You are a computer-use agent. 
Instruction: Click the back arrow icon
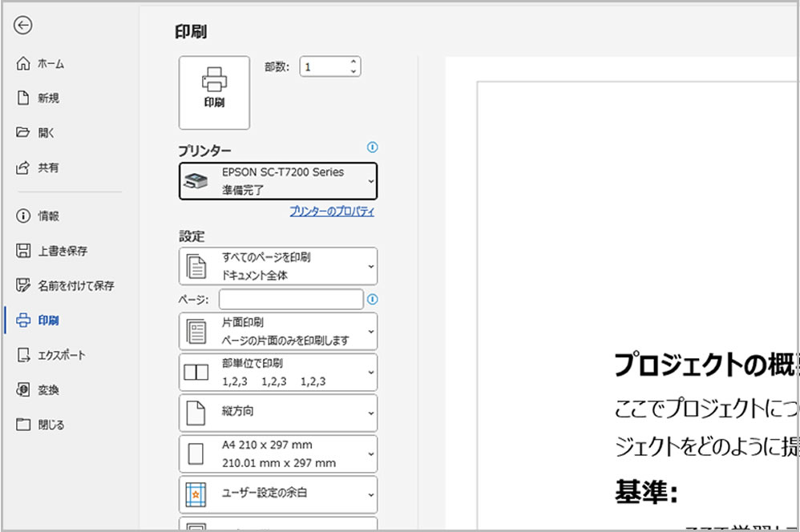(x=23, y=26)
